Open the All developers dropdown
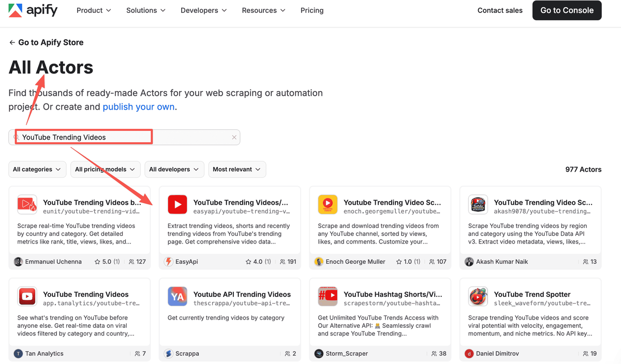621x364 pixels. (174, 170)
